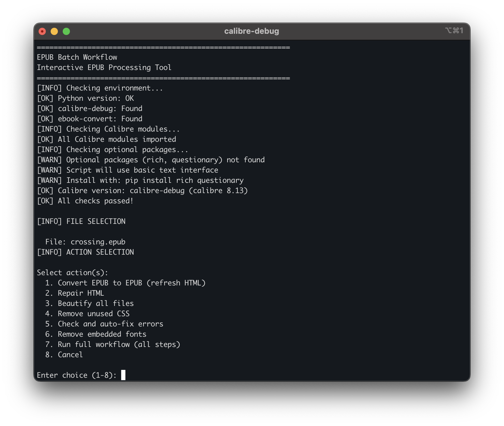Click the EPUB Batch Workflow header text
504x426 pixels.
click(77, 57)
